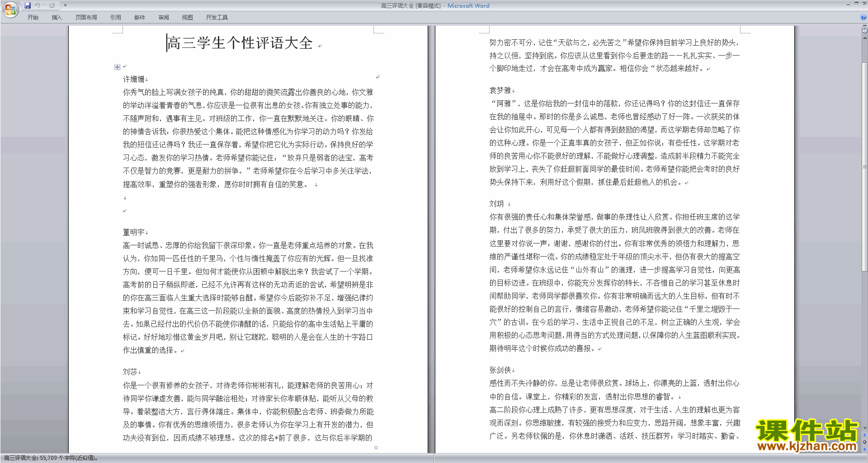Open the 开始 ribbon tab
Image resolution: width=868 pixels, height=463 pixels.
click(33, 18)
